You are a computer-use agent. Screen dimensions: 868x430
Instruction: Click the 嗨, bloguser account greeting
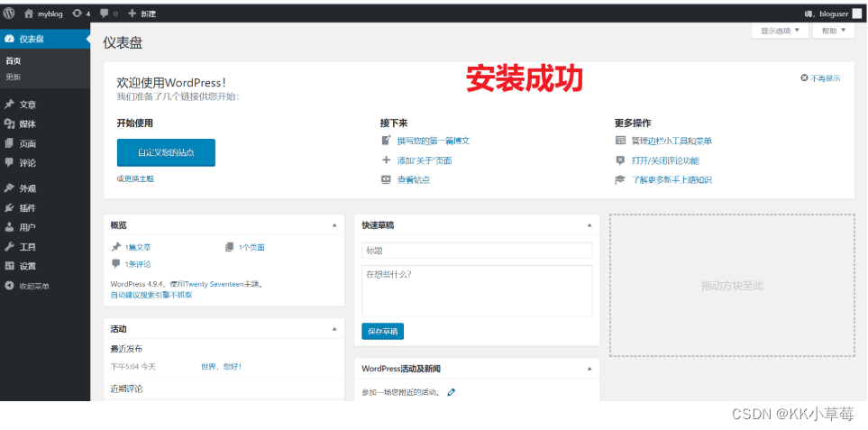pyautogui.click(x=827, y=14)
